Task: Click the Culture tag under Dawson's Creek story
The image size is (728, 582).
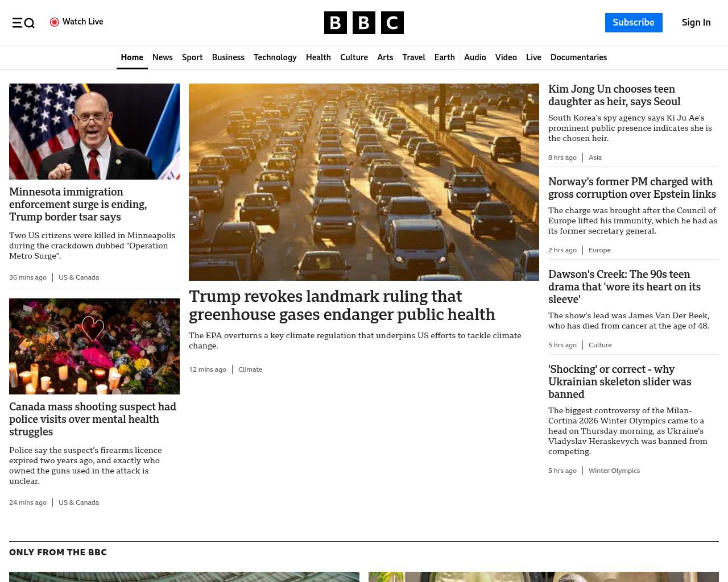Action: (600, 345)
